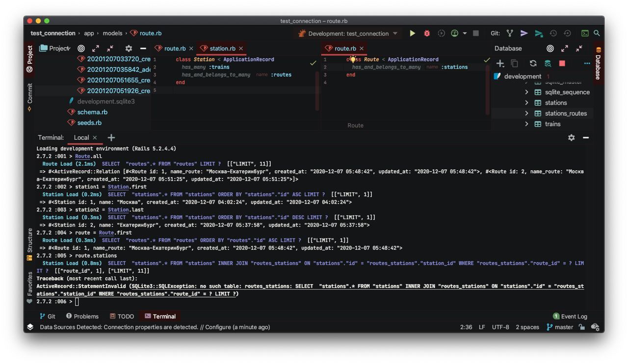Open the run configuration dropdown

pos(348,33)
